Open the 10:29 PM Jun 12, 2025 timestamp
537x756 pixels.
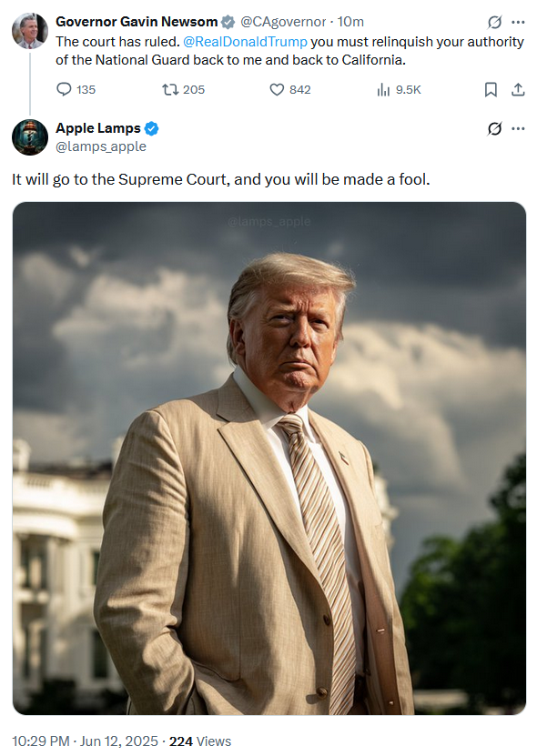point(85,741)
